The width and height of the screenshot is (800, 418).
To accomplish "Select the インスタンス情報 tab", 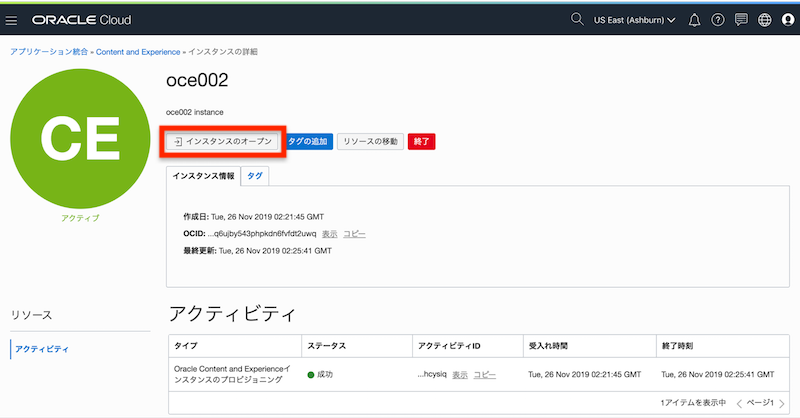I will 204,175.
